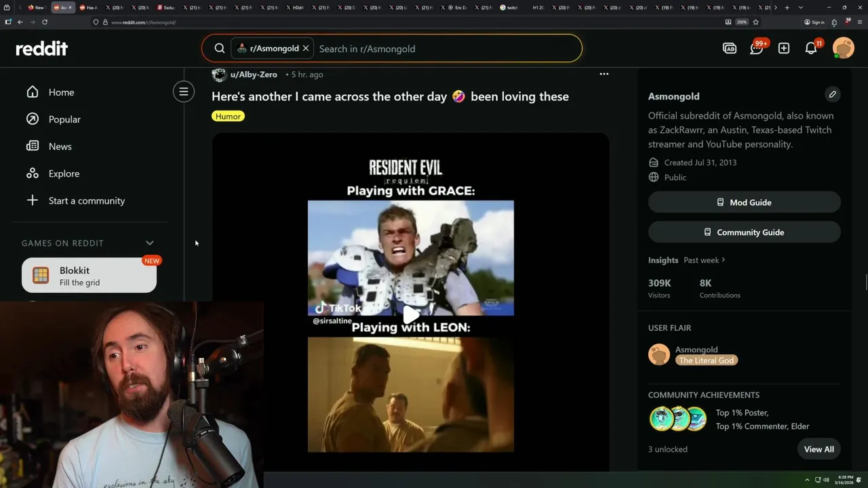Expand Insights Past week chevron
The image size is (868, 488).
tap(724, 260)
